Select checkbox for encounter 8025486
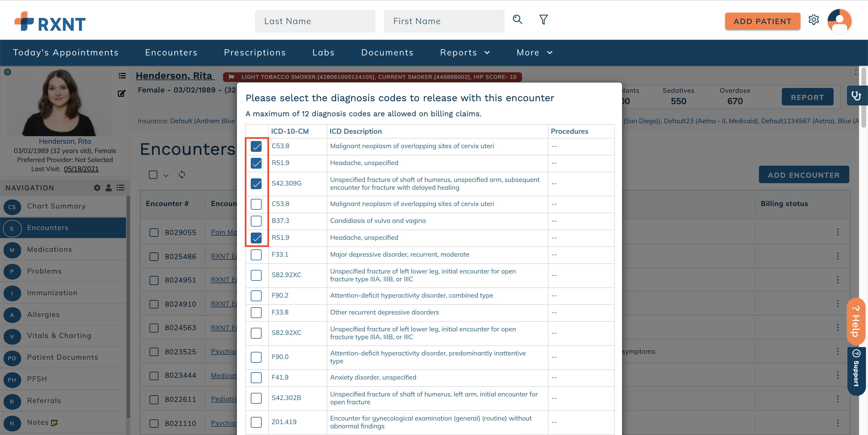The image size is (868, 435). pos(154,256)
